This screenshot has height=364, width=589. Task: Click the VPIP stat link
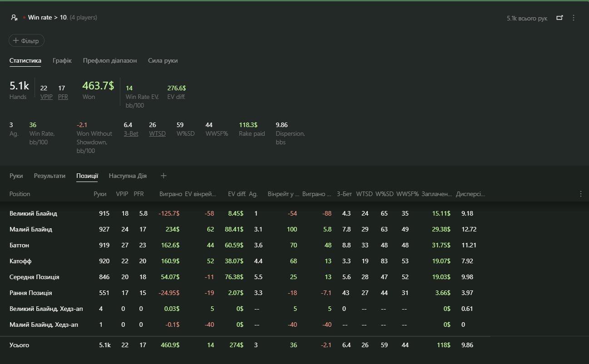tap(46, 97)
